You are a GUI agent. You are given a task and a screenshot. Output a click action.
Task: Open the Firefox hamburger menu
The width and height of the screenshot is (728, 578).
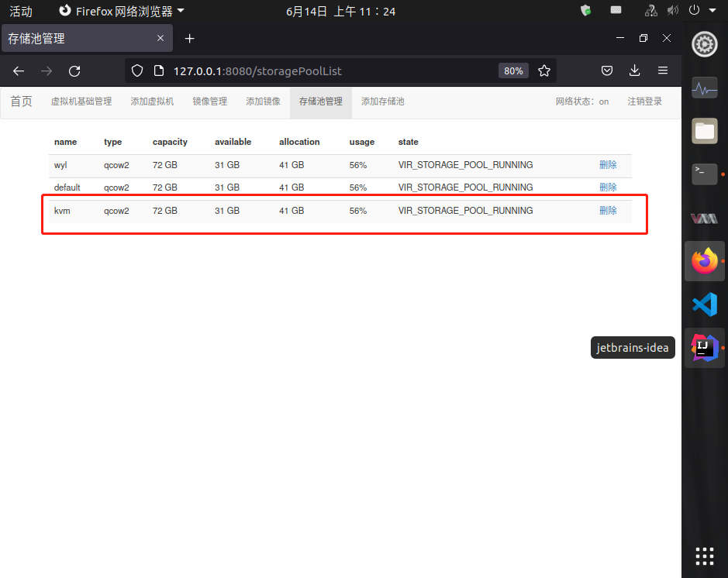(663, 71)
